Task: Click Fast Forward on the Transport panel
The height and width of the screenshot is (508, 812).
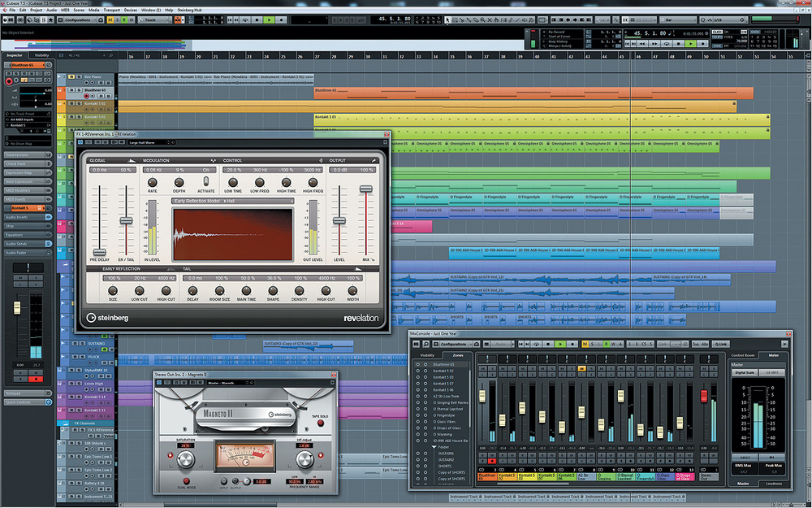Action: click(654, 44)
